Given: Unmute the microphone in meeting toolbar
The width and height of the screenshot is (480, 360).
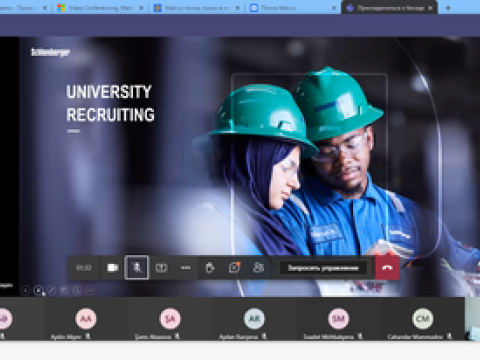Looking at the screenshot, I should (137, 268).
